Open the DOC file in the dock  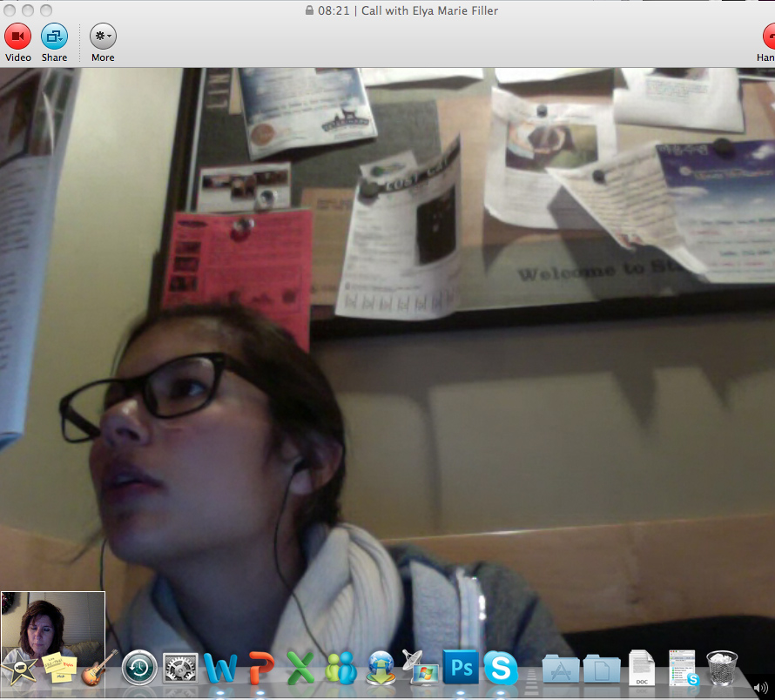coord(642,669)
